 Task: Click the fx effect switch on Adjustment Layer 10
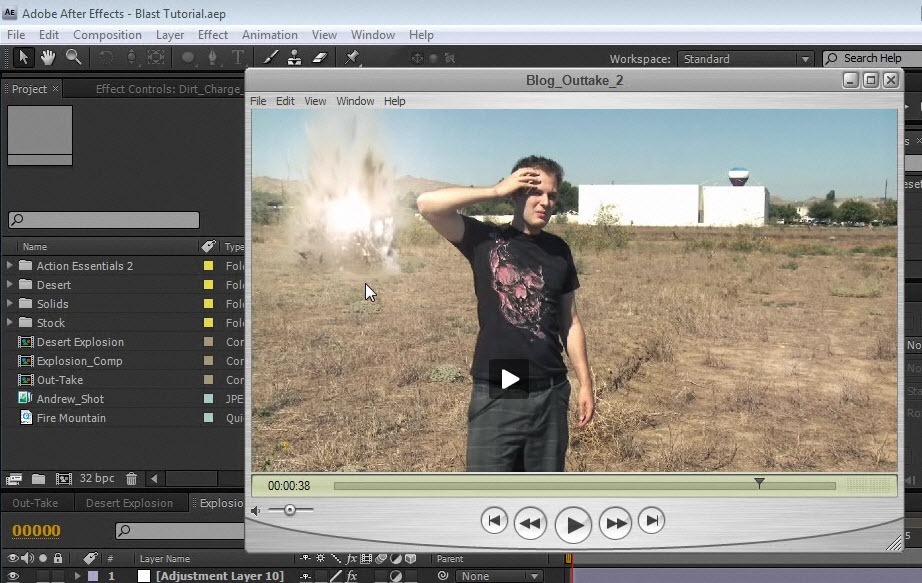pyautogui.click(x=352, y=576)
